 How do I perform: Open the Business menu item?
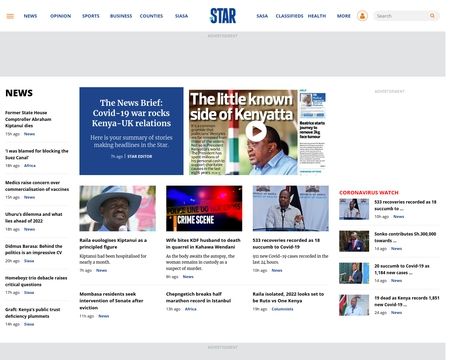click(121, 16)
